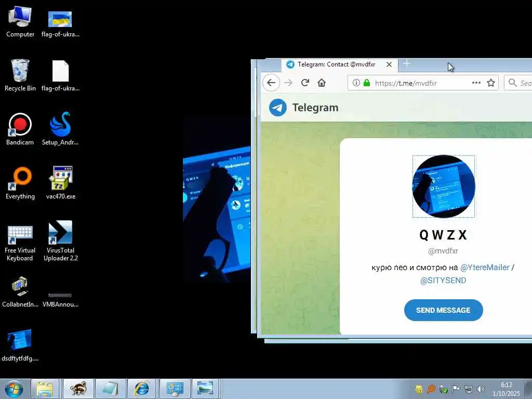Click the green padlock security icon

(x=367, y=83)
